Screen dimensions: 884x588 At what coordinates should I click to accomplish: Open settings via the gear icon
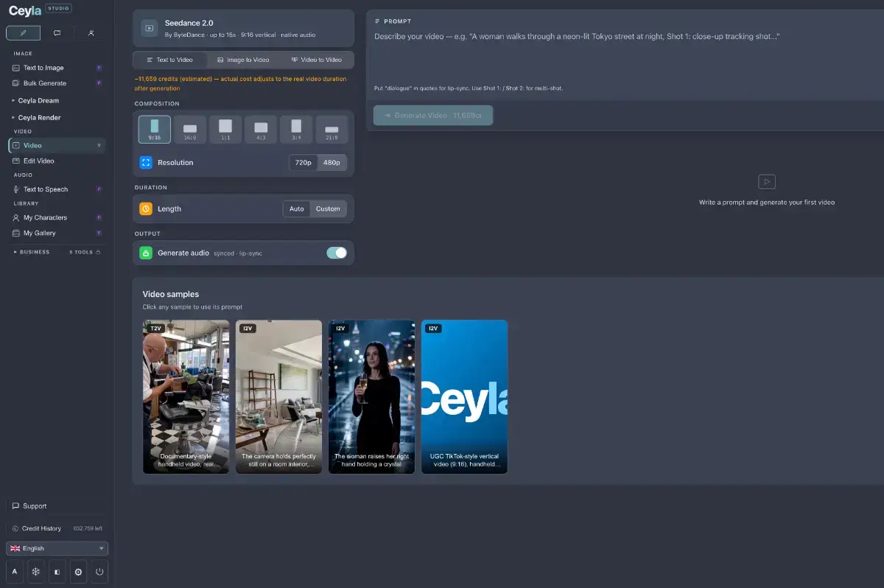click(x=78, y=572)
